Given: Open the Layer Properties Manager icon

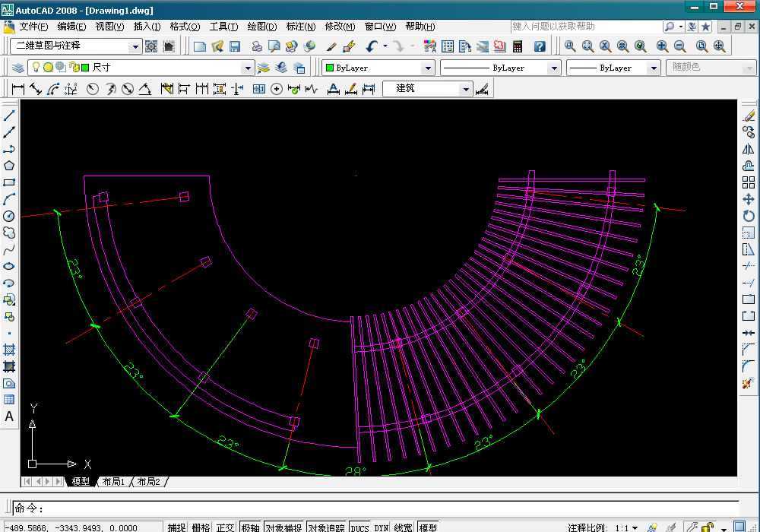Looking at the screenshot, I should coord(18,68).
